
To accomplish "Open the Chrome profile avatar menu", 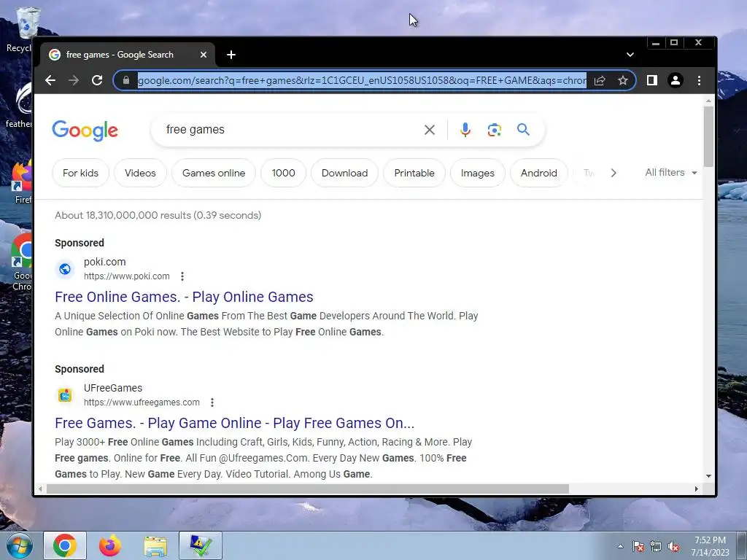I will click(x=675, y=80).
